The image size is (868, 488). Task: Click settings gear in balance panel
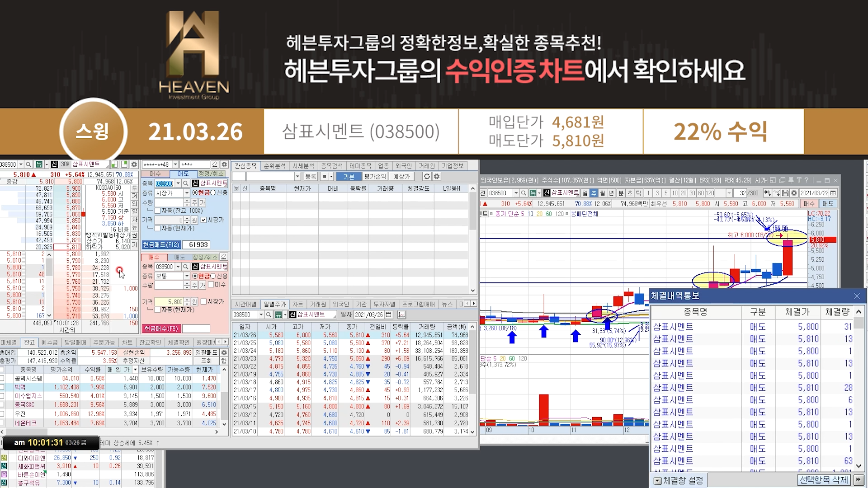(224, 352)
